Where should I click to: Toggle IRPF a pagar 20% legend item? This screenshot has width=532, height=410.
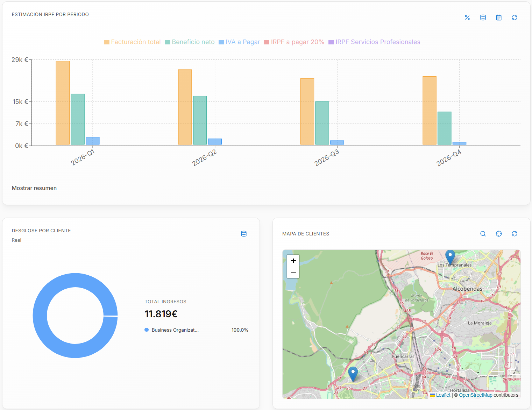pyautogui.click(x=294, y=42)
